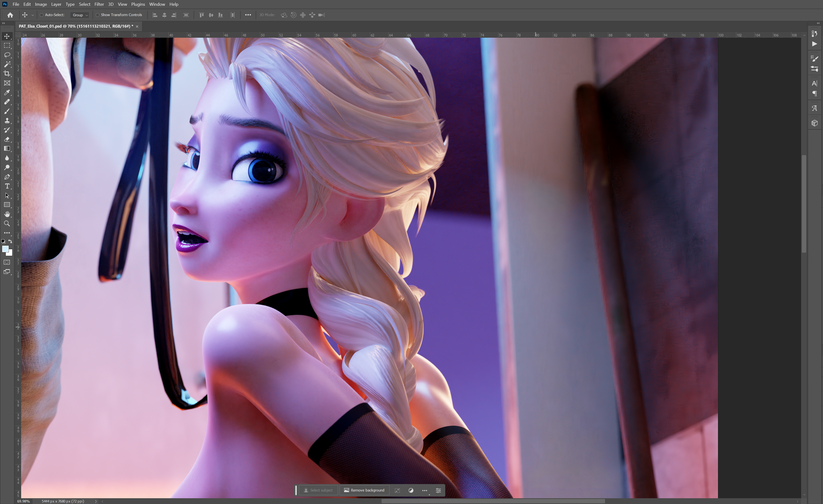The height and width of the screenshot is (504, 823).
Task: Select the Move tool in the toolbox
Action: (7, 36)
